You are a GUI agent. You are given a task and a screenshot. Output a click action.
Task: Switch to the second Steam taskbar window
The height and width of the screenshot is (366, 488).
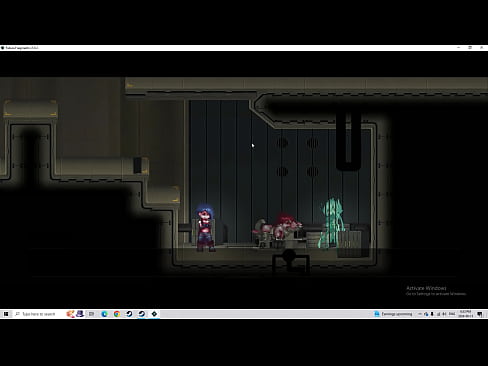point(142,314)
